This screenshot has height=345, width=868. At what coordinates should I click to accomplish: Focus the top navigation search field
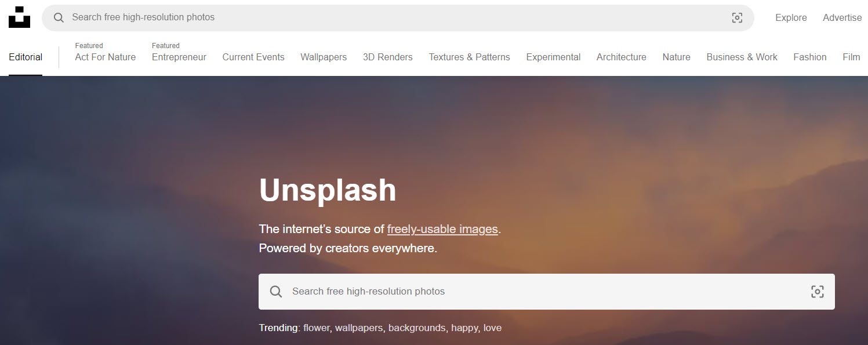(398, 18)
